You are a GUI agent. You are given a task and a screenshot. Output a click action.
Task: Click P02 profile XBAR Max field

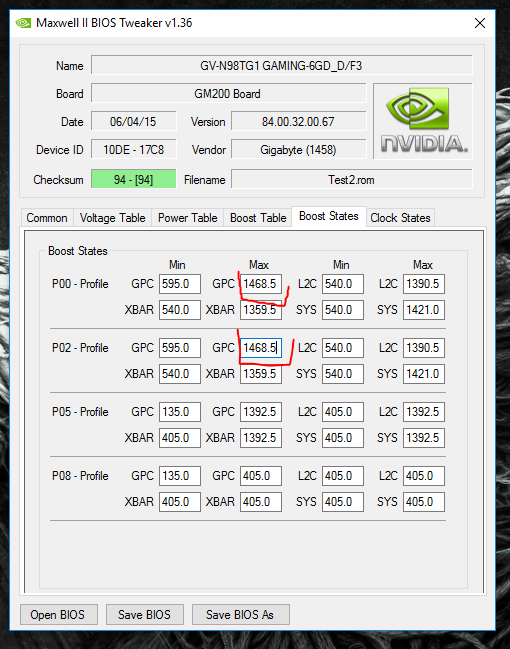point(261,374)
